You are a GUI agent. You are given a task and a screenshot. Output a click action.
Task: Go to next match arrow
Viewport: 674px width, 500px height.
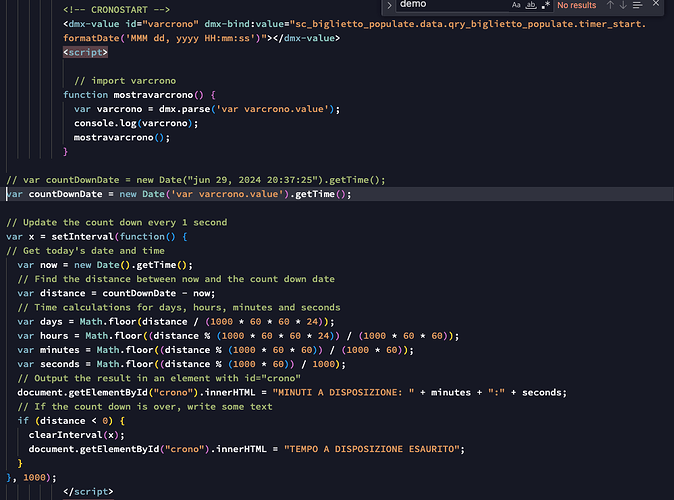tap(625, 6)
